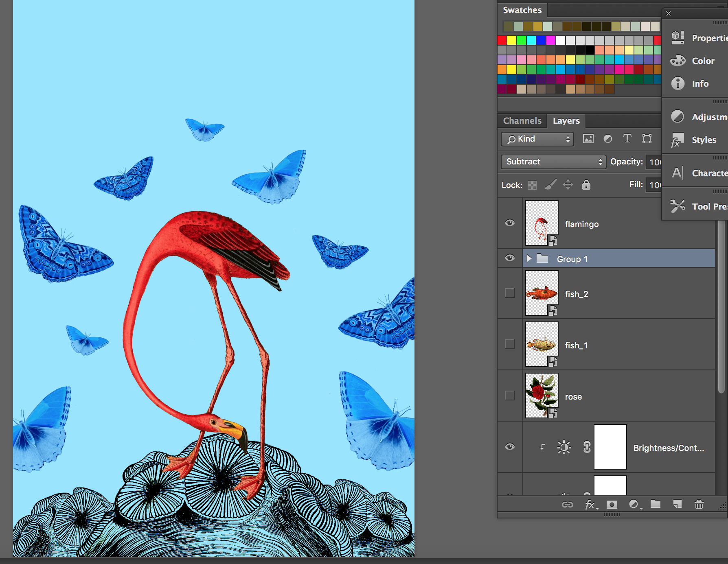Open the Color panel icon
This screenshot has height=564, width=728.
point(678,61)
